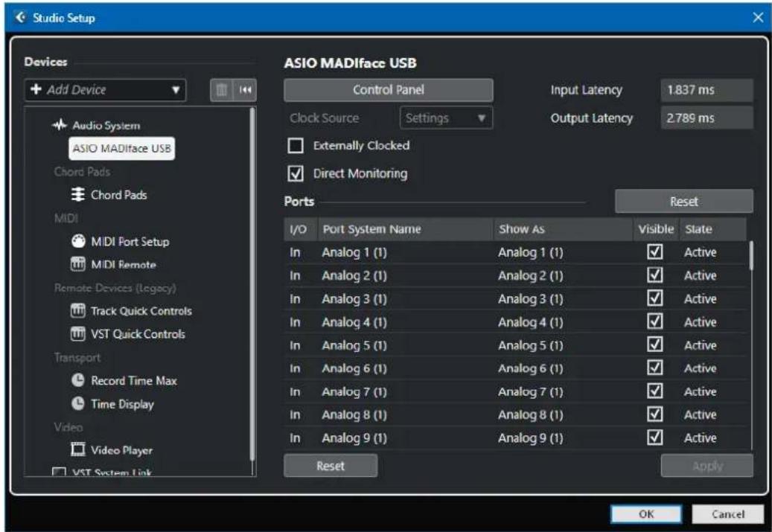Uncheck Visible for Analog 8 (1)
Viewport: 772px width, 532px height.
655,414
